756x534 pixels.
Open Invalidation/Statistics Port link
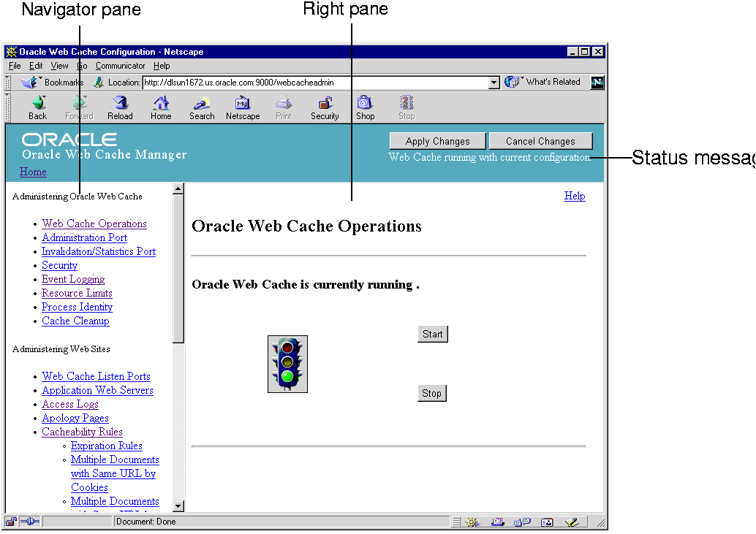tap(99, 252)
